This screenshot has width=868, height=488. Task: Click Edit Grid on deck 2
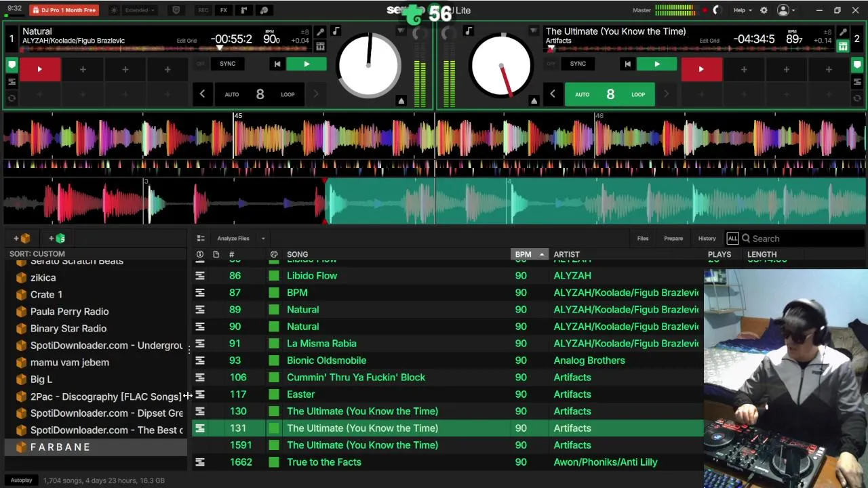(x=709, y=41)
